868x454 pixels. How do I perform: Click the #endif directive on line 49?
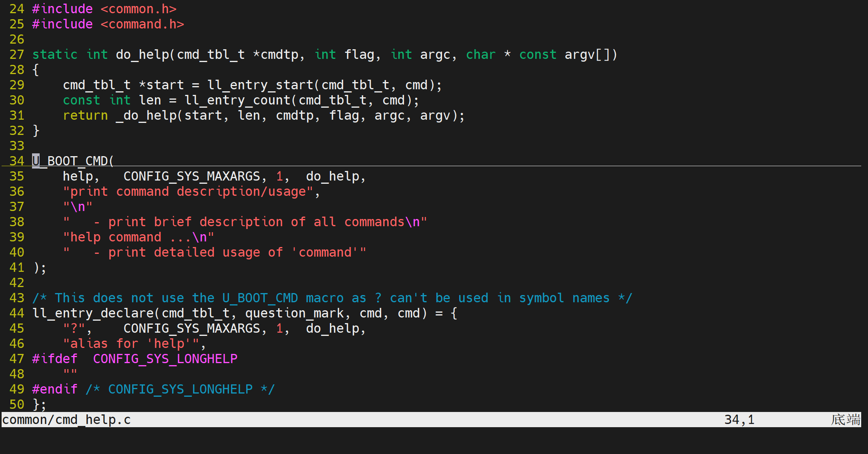[x=54, y=389]
